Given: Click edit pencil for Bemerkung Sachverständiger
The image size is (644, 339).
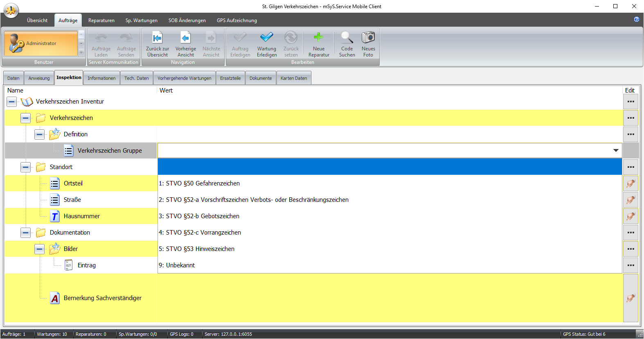Looking at the screenshot, I should coord(630,298).
